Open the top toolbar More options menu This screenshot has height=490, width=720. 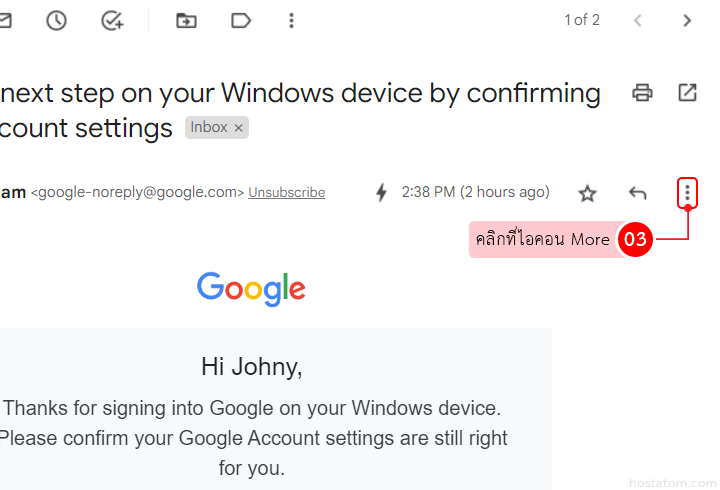[x=291, y=20]
